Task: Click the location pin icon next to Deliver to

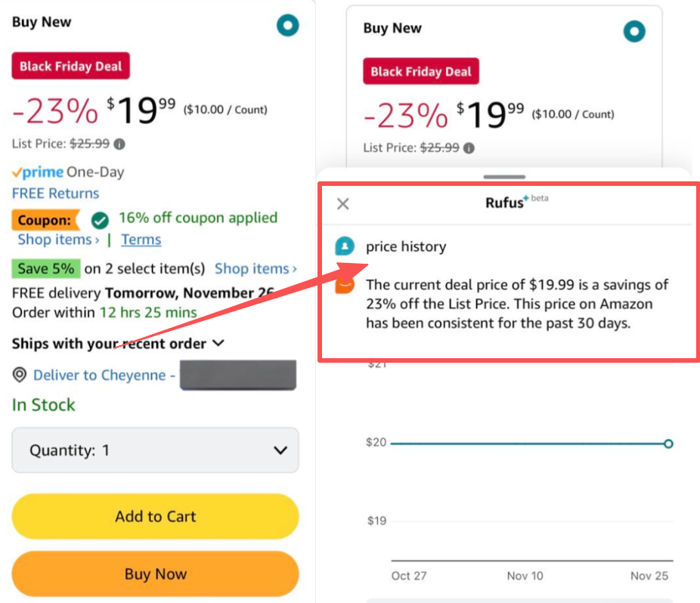Action: click(x=20, y=375)
